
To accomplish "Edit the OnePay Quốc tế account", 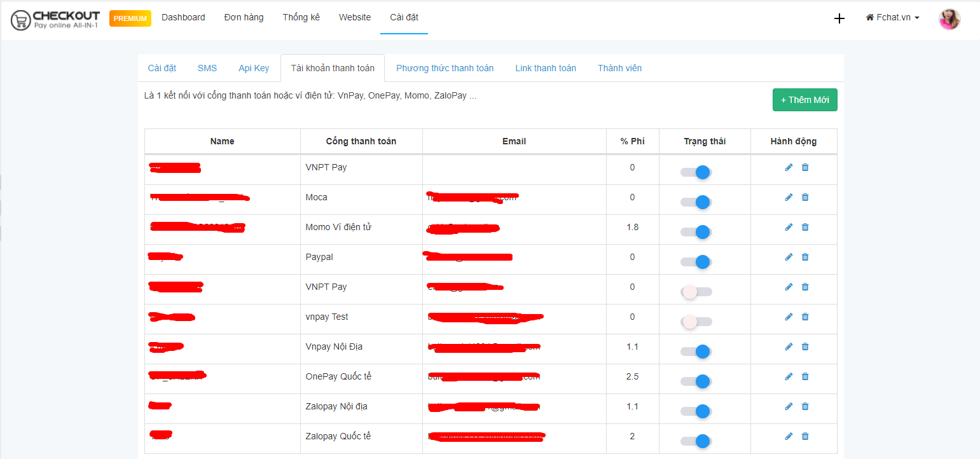I will pos(789,376).
